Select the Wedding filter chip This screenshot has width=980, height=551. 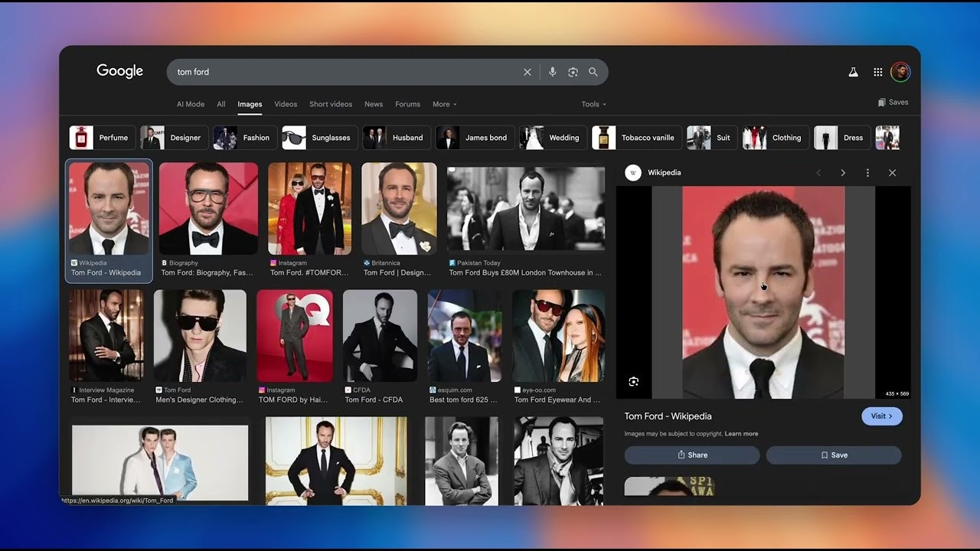pyautogui.click(x=553, y=138)
